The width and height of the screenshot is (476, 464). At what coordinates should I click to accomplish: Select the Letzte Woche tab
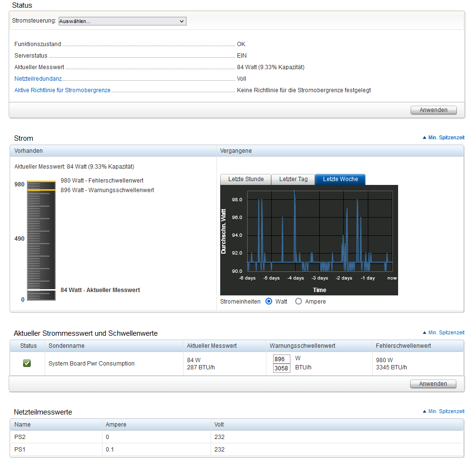[340, 179]
